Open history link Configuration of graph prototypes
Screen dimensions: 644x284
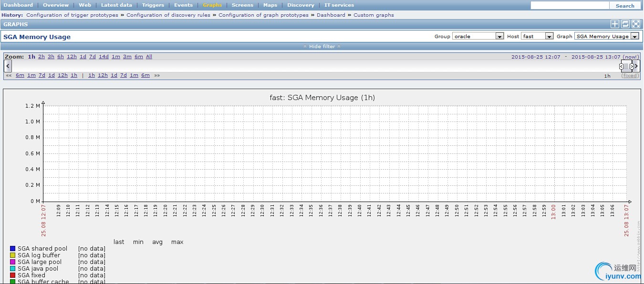(263, 15)
